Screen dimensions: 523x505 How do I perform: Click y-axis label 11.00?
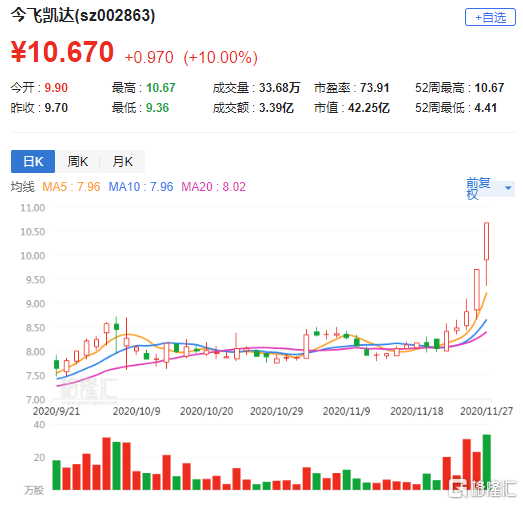click(x=33, y=208)
